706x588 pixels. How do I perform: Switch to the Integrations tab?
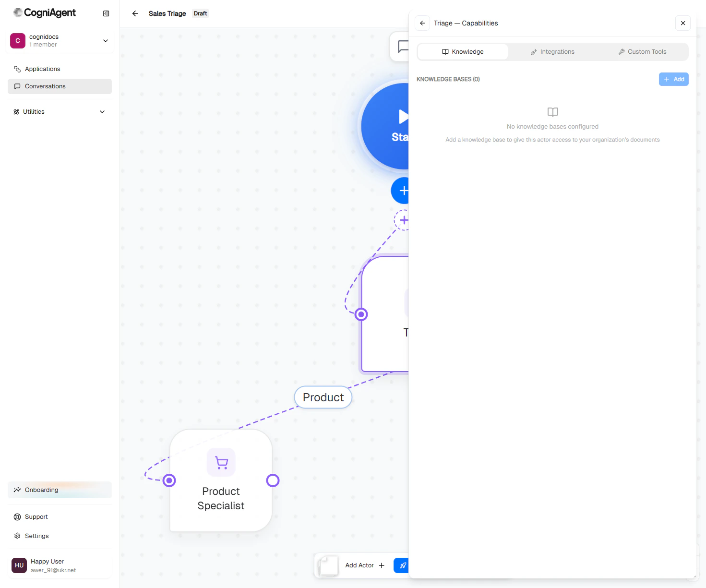click(x=552, y=52)
